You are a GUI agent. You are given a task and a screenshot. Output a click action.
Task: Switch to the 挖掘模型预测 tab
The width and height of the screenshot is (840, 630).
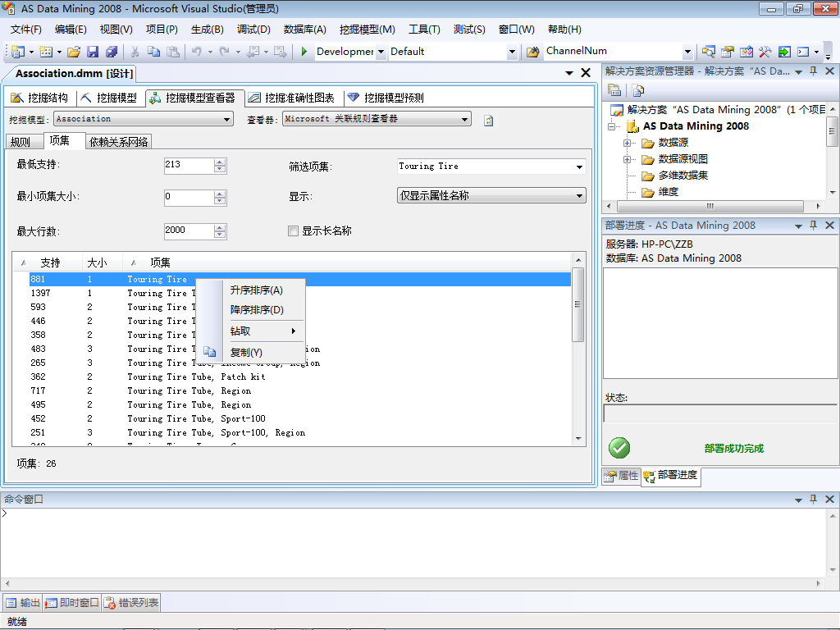point(386,98)
